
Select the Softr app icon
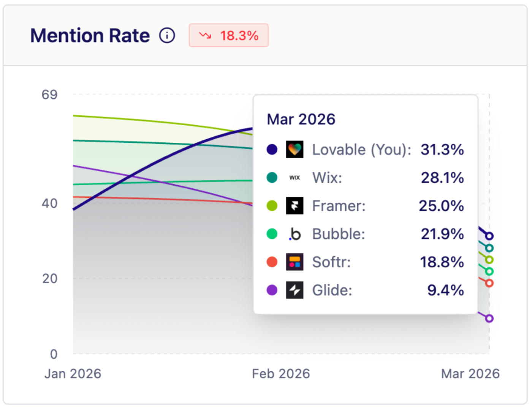[x=294, y=262]
